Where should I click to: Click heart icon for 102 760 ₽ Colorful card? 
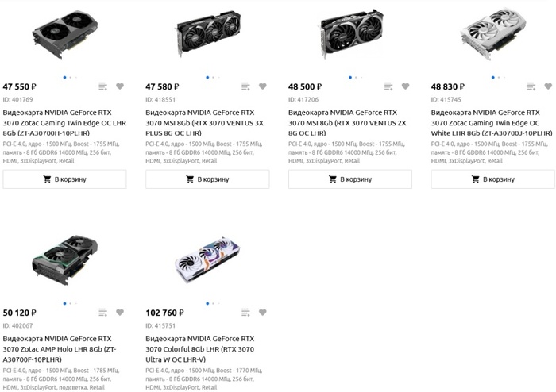click(x=263, y=313)
